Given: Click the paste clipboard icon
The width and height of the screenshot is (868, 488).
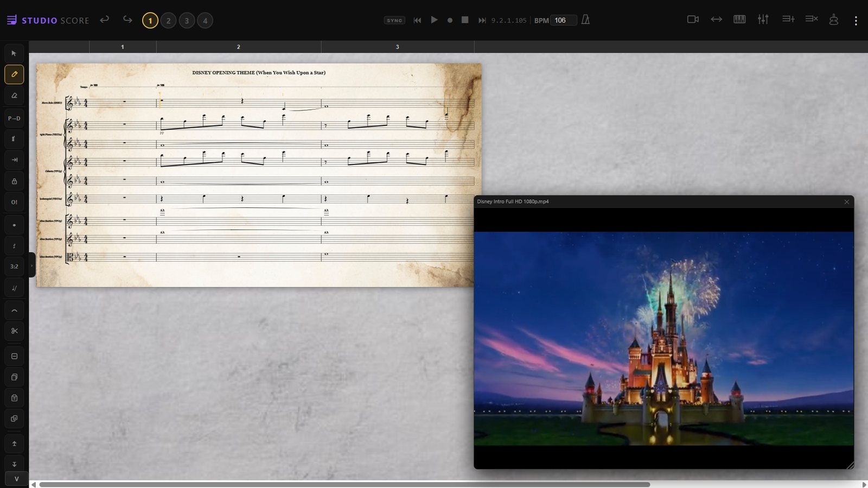Looking at the screenshot, I should 14,398.
